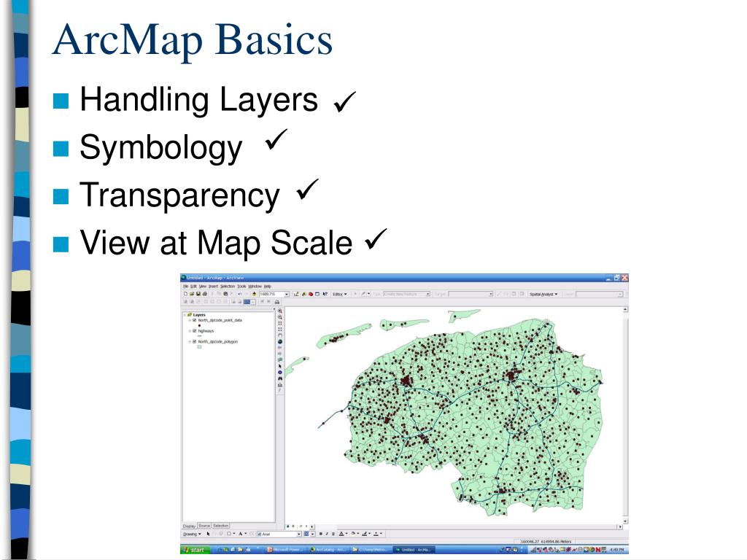Open the View menu
747x560 pixels.
click(203, 286)
